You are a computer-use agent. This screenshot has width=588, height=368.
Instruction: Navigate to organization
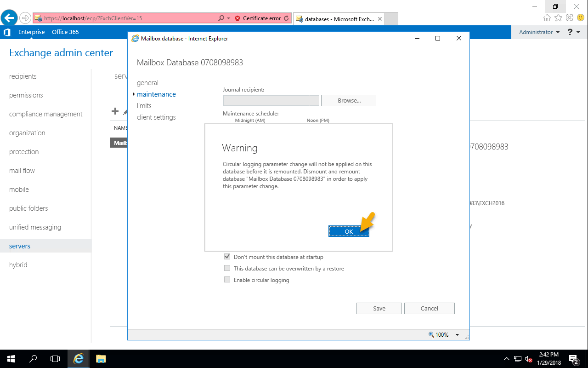coord(27,133)
